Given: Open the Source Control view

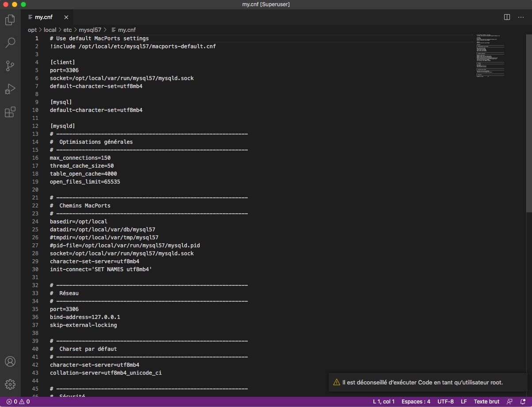Looking at the screenshot, I should coord(10,66).
